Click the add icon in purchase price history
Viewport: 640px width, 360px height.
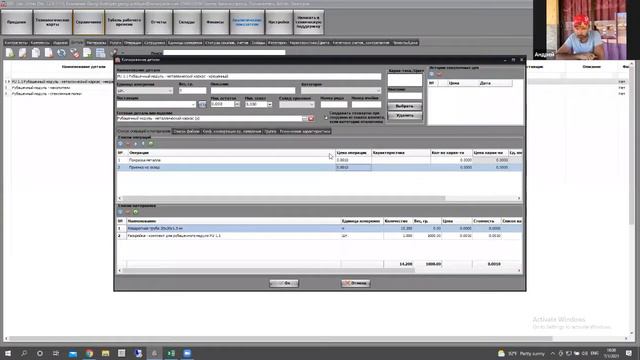click(431, 74)
